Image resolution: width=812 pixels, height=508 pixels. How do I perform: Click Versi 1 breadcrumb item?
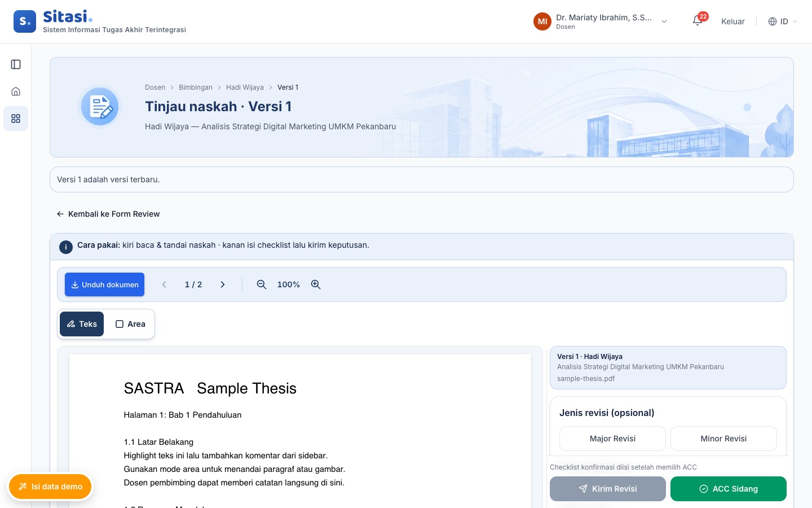point(288,87)
